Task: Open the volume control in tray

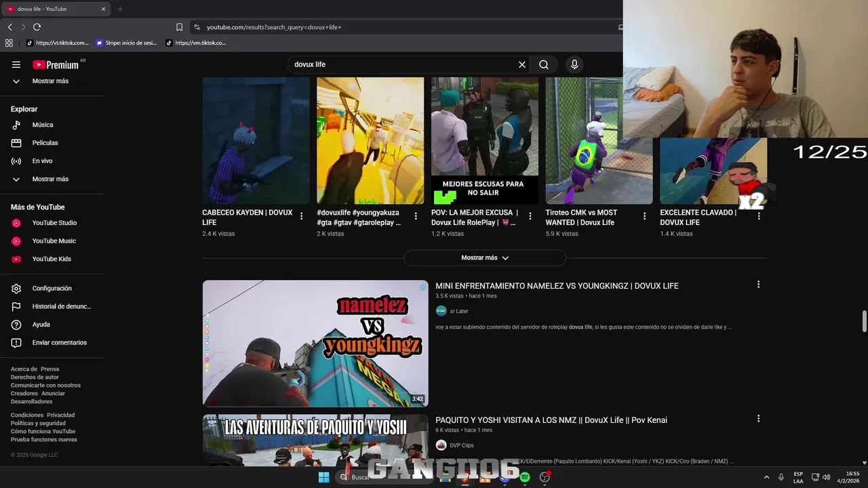Action: pos(827,477)
